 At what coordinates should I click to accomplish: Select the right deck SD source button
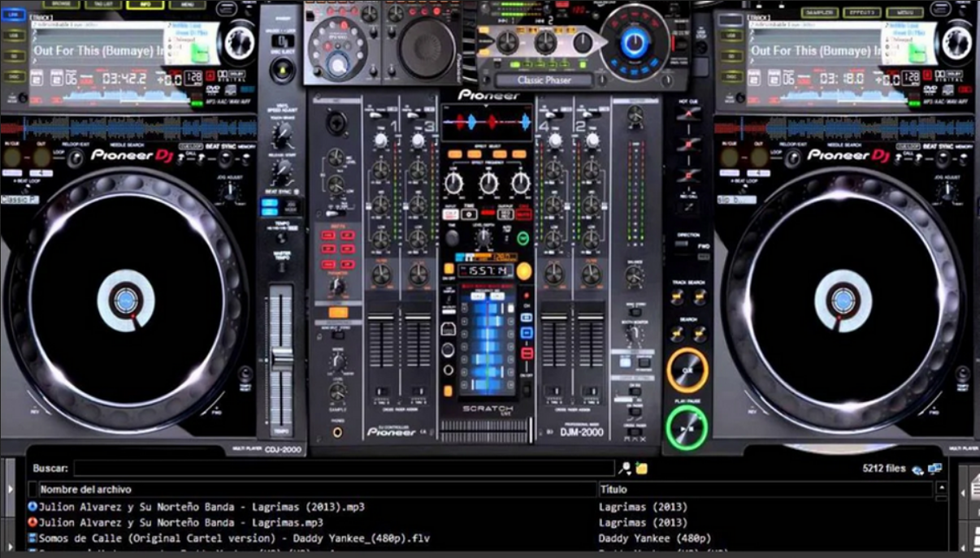pos(731,56)
